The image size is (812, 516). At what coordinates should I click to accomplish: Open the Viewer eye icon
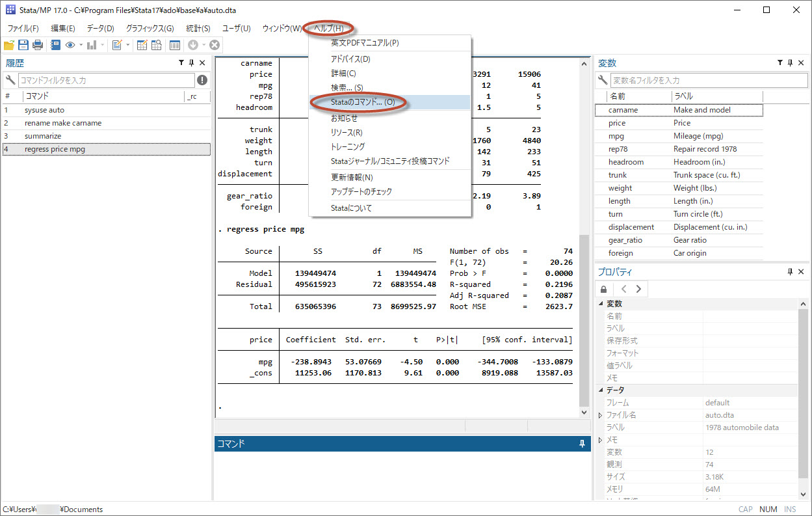(x=70, y=45)
